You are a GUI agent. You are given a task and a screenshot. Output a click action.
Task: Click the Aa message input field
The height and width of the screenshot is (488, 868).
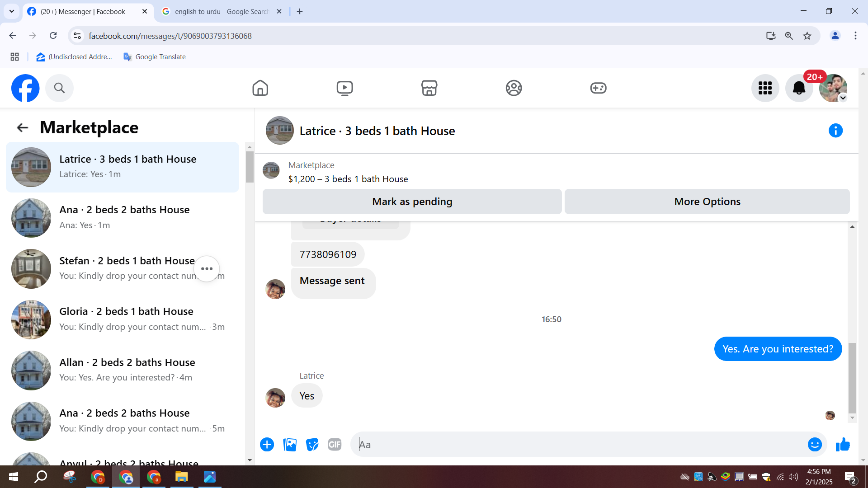pos(579,445)
